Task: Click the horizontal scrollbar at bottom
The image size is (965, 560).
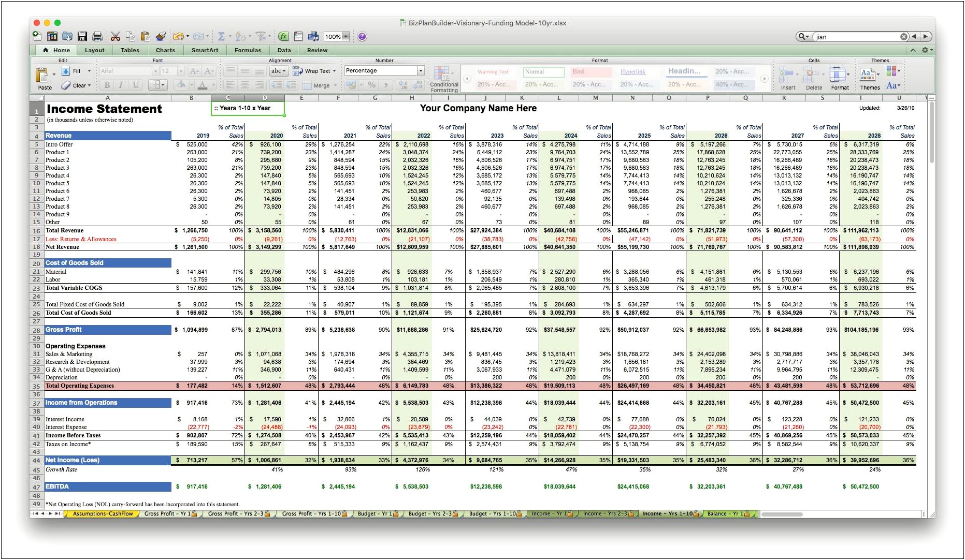Action: (x=781, y=514)
